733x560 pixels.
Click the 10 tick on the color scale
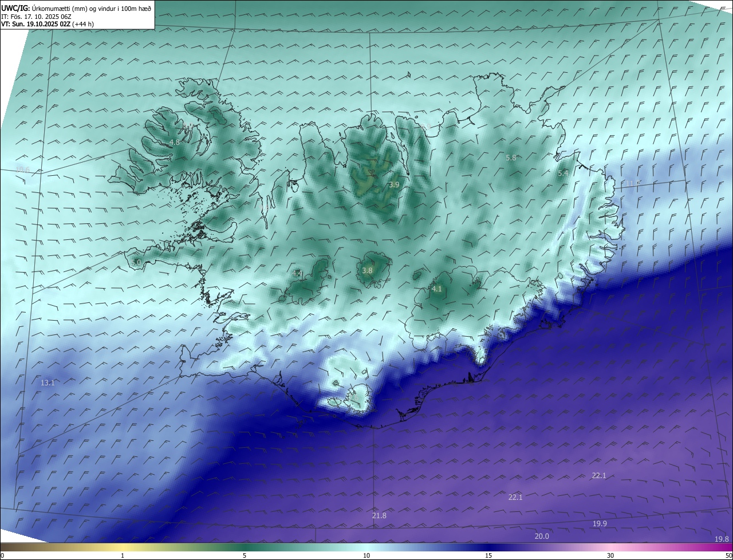tap(366, 555)
